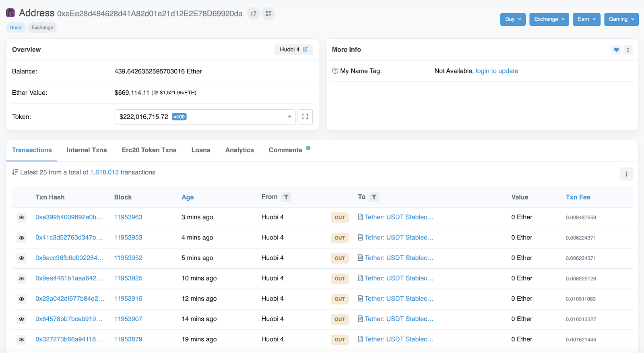
Task: Copy the address to clipboard icon
Action: pos(254,14)
